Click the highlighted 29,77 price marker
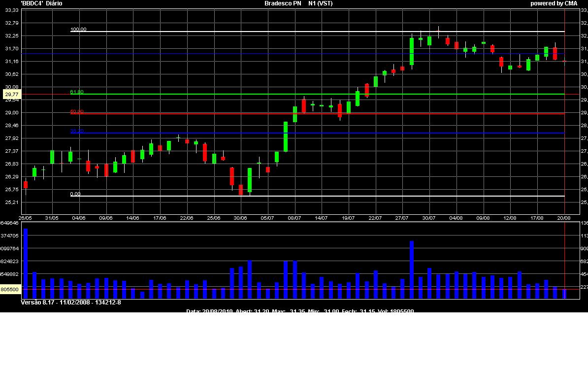This screenshot has width=588, height=370. (x=11, y=94)
